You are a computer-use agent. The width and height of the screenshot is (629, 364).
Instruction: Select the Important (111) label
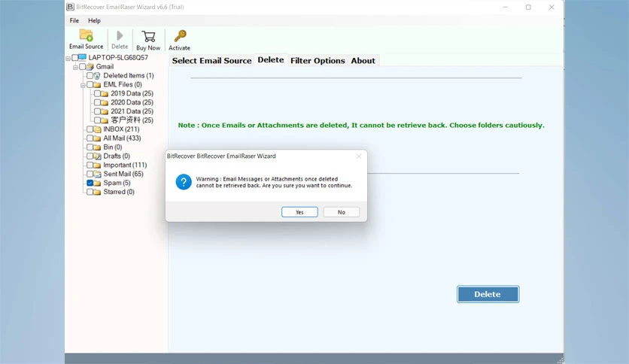125,165
